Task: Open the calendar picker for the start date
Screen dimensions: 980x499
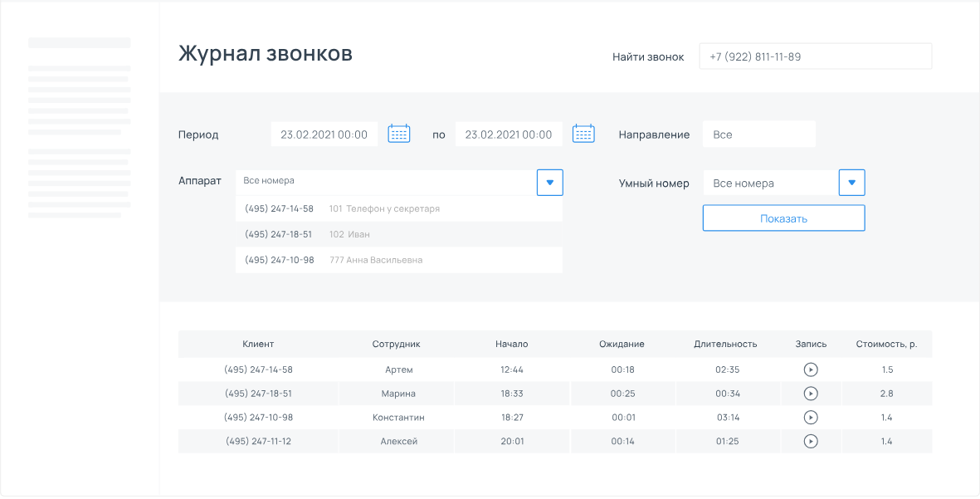Action: [398, 133]
